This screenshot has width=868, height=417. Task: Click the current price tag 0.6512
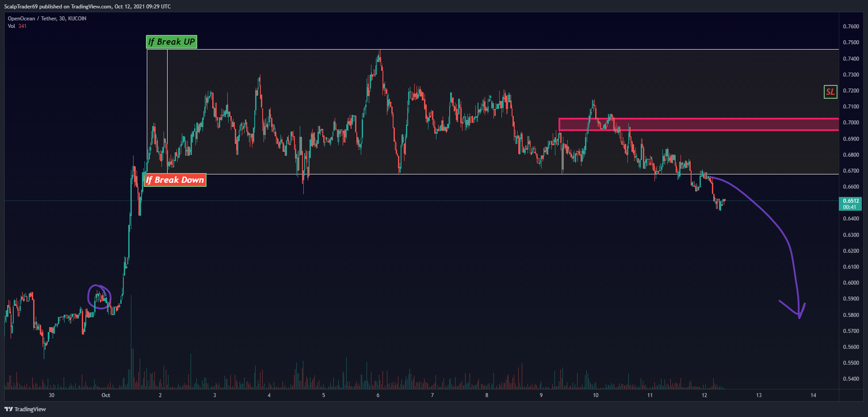tap(850, 204)
